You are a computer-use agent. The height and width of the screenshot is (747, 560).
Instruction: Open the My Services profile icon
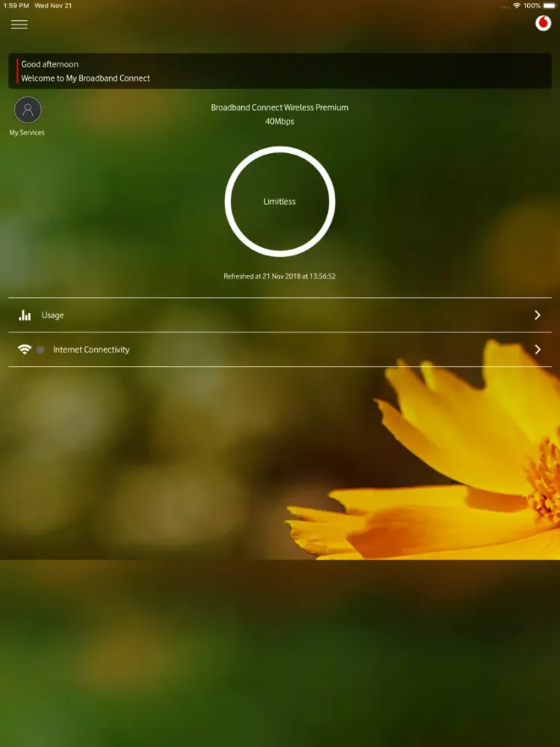(28, 110)
